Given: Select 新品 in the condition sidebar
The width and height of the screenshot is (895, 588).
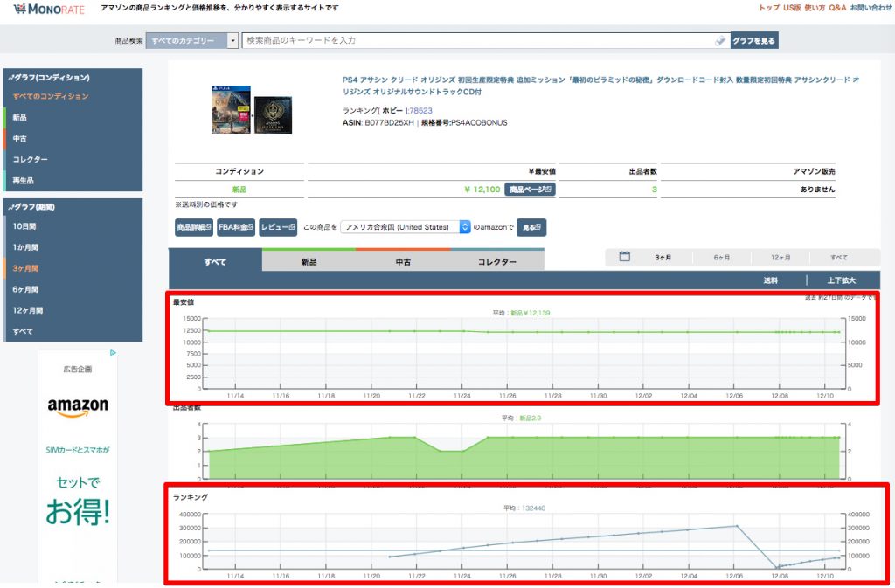Looking at the screenshot, I should coord(20,117).
